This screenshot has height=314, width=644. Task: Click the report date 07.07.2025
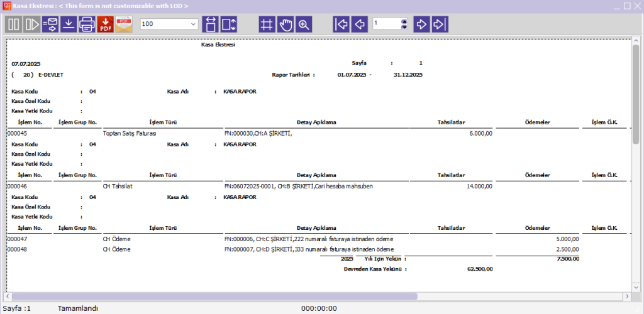(x=26, y=64)
